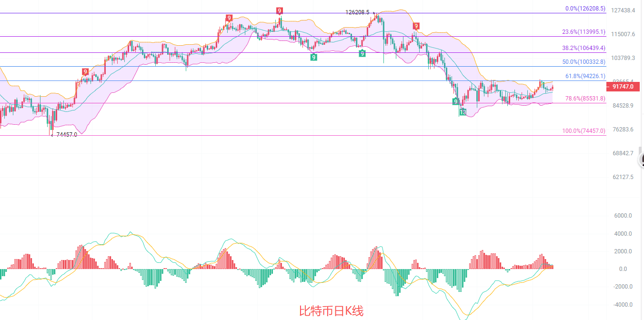Click the 61.8%(94226.1) retracement label
This screenshot has width=644, height=320.
pyautogui.click(x=585, y=76)
